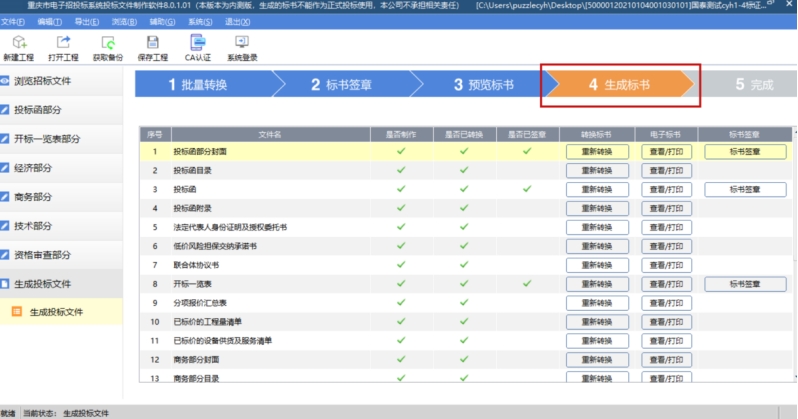
Task: Click 查看/打印 for 投标函目录 row
Action: click(x=667, y=170)
